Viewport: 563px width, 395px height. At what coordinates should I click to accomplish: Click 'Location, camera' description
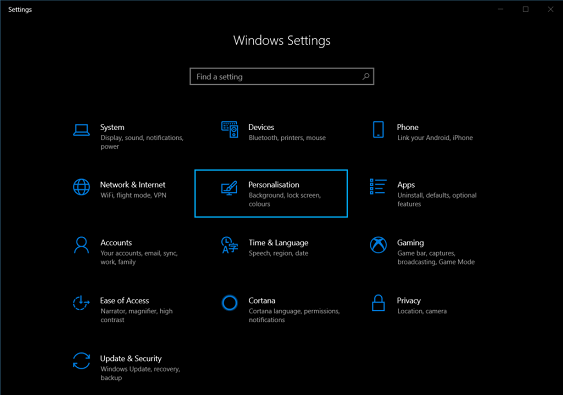[422, 311]
